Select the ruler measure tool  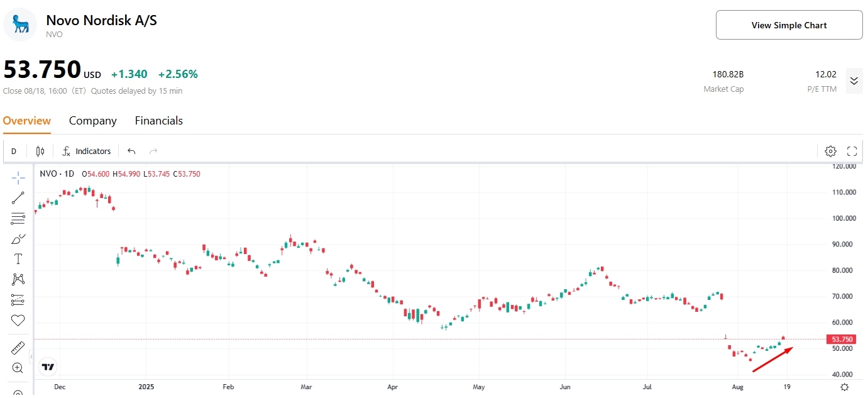click(x=18, y=348)
